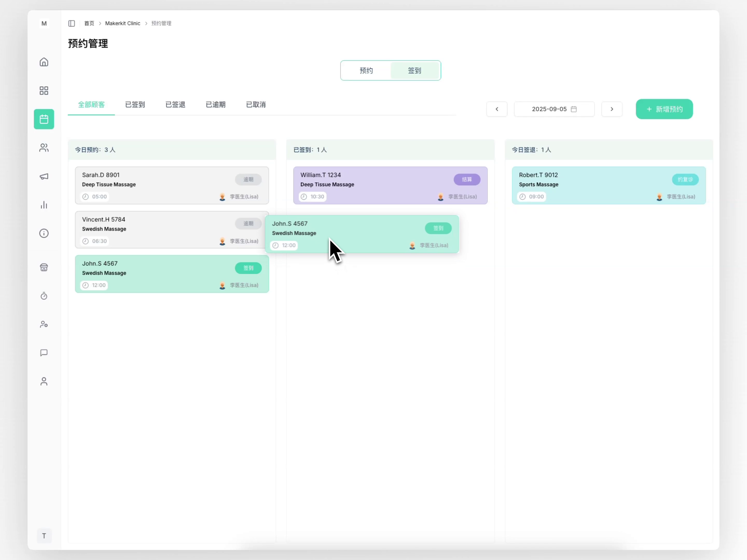Open the Makerkit Clinic breadcrumb link

(123, 23)
